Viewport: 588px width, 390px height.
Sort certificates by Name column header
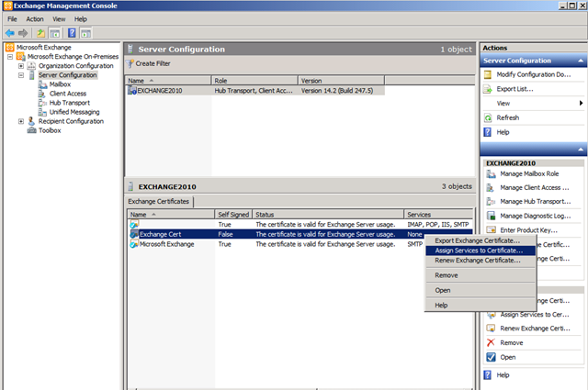pyautogui.click(x=171, y=215)
